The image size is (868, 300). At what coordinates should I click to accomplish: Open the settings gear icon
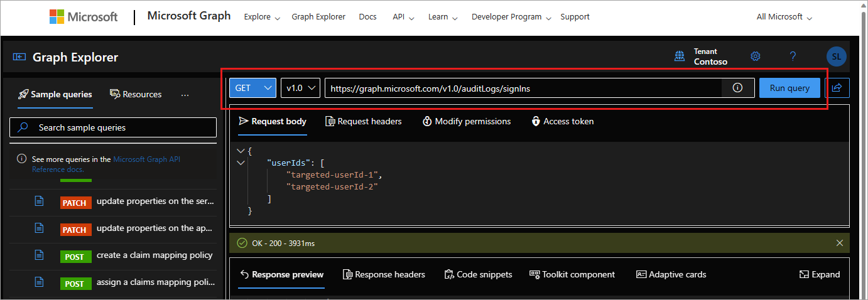[756, 56]
